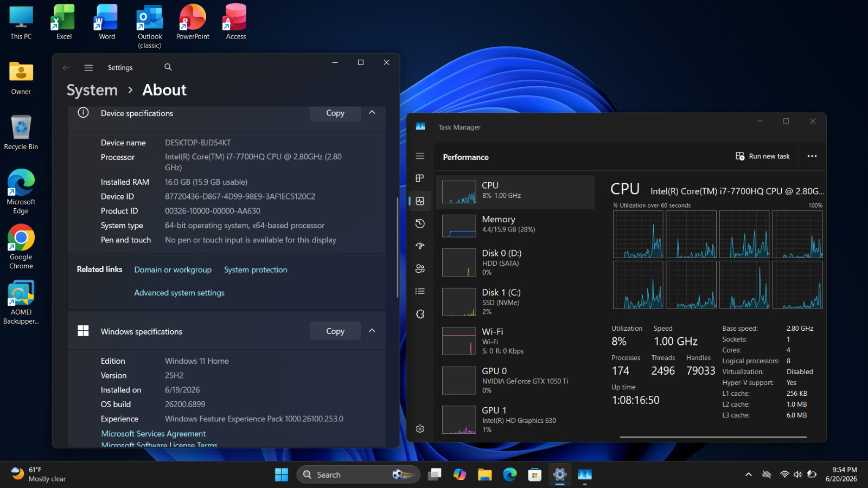Collapse the Windows specifications section
The image size is (868, 488).
pyautogui.click(x=372, y=331)
